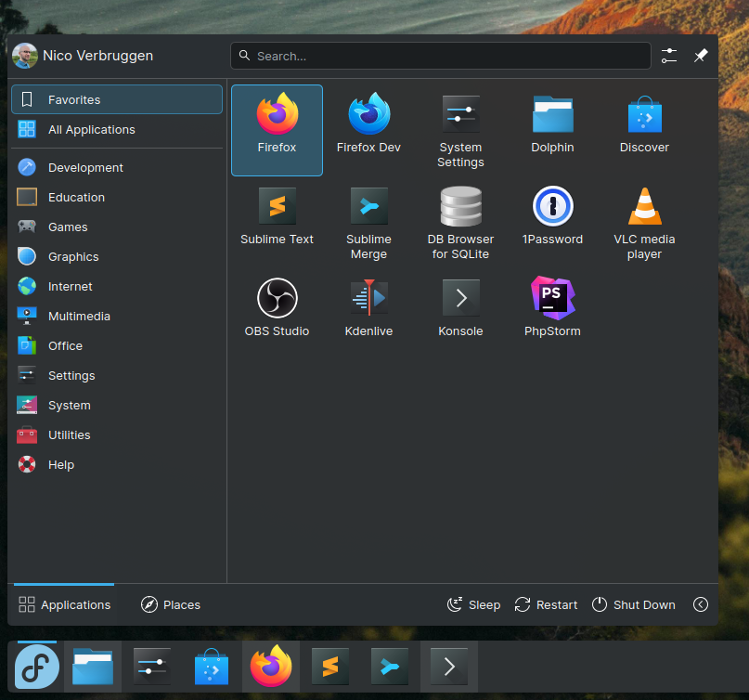
Task: Open Firefox Dev from favorites
Action: [368, 130]
